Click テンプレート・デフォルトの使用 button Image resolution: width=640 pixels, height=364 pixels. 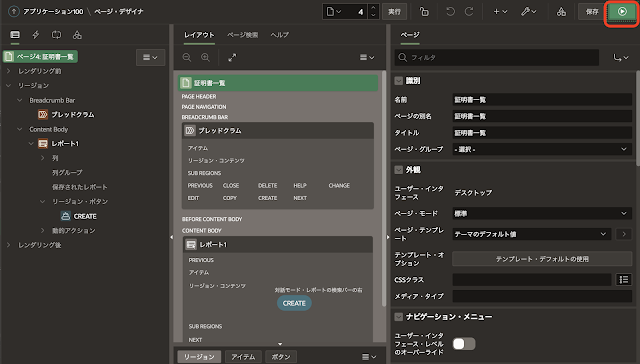(x=542, y=259)
